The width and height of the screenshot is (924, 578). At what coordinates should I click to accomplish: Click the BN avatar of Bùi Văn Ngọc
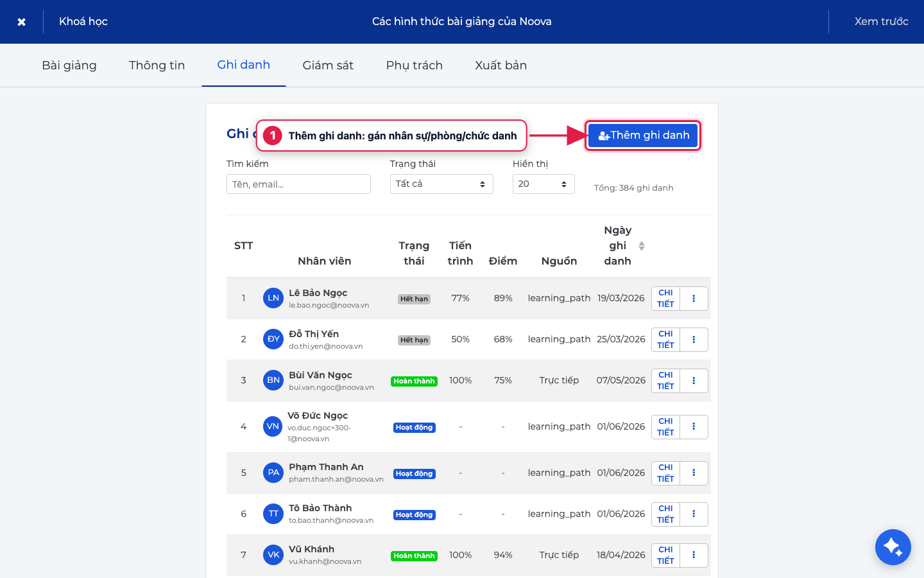click(273, 380)
